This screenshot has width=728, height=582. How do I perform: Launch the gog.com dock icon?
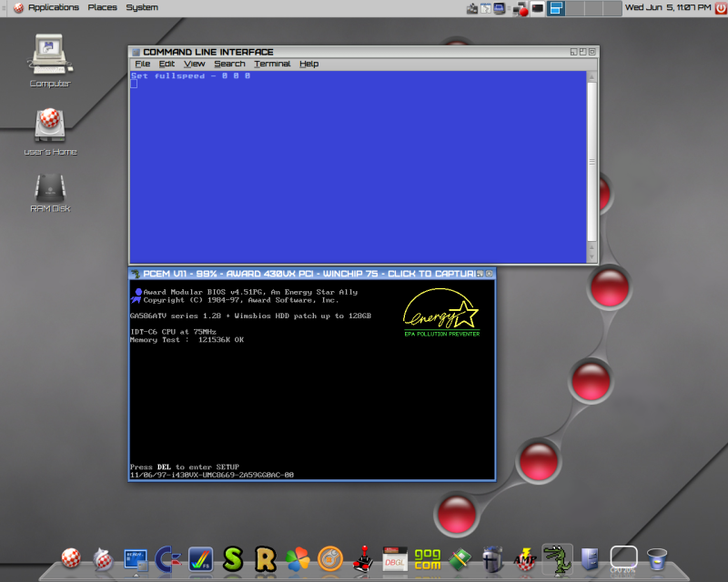[x=427, y=559]
